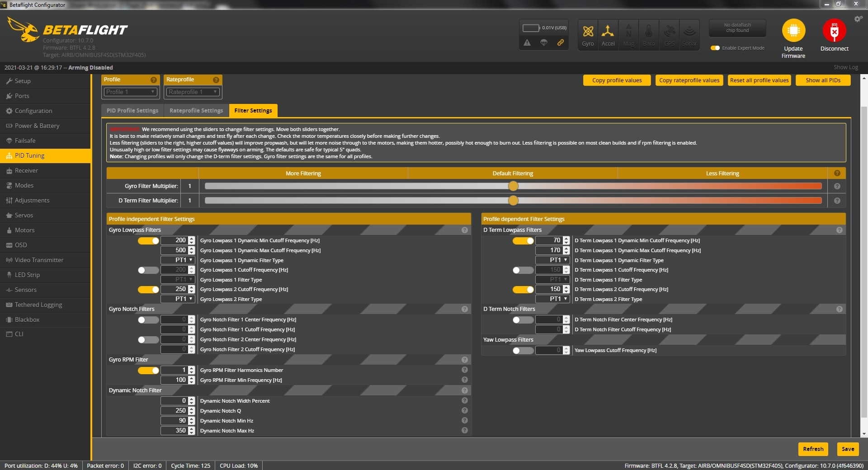Toggle Gyro RPM Filter switch
868x470 pixels.
(148, 371)
